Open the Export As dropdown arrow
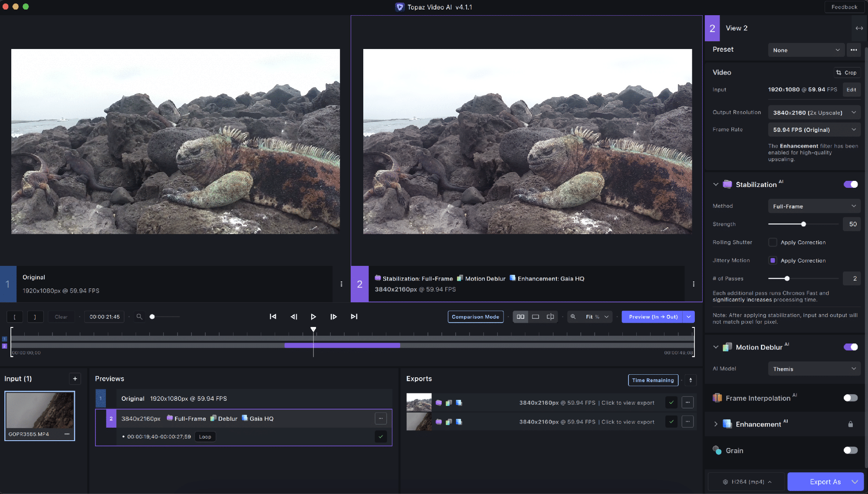 (x=855, y=481)
